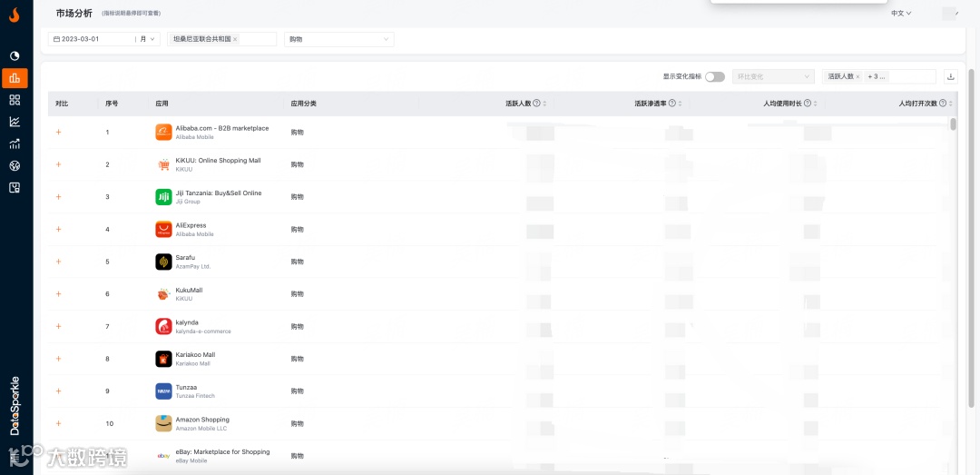The image size is (980, 475).
Task: Click the Amazon Shopping app icon
Action: click(163, 423)
